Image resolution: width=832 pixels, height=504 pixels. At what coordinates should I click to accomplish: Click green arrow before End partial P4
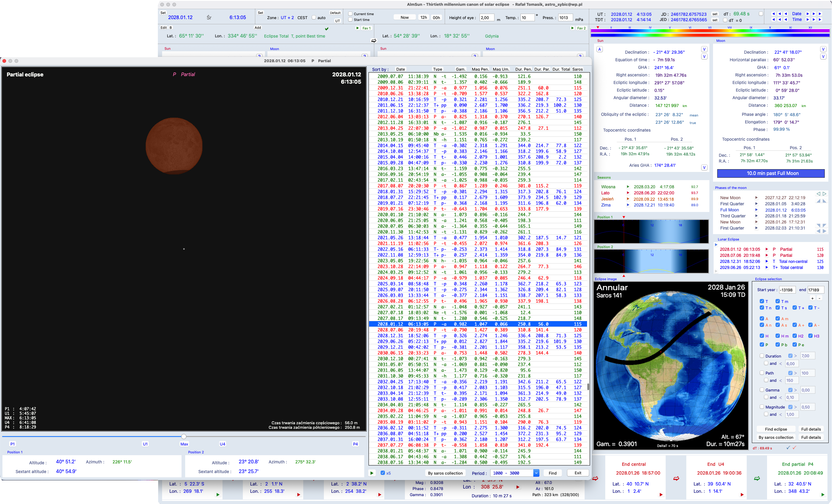(757, 478)
